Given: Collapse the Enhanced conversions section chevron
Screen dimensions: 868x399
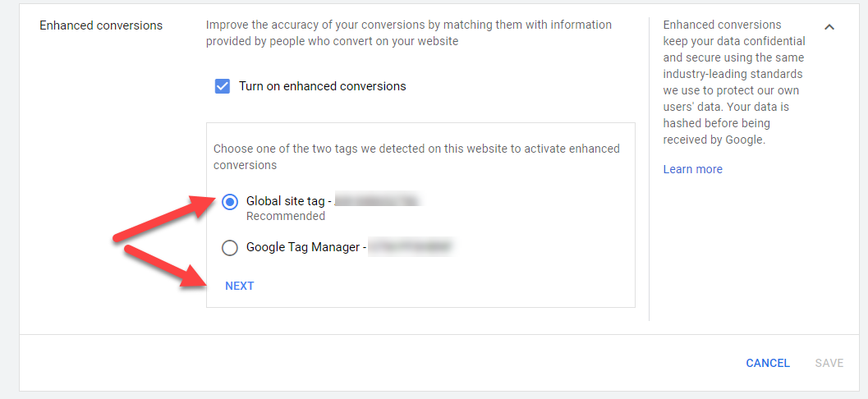Looking at the screenshot, I should click(829, 27).
